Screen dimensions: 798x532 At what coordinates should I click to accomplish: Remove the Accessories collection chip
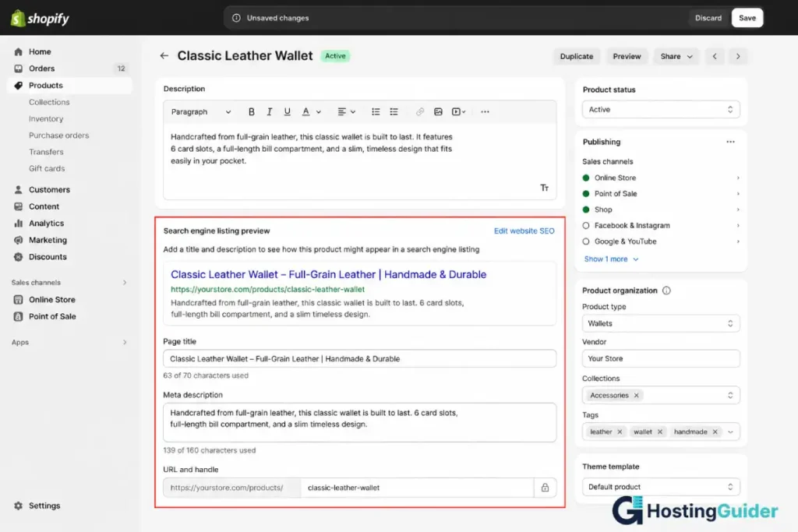[x=636, y=395]
